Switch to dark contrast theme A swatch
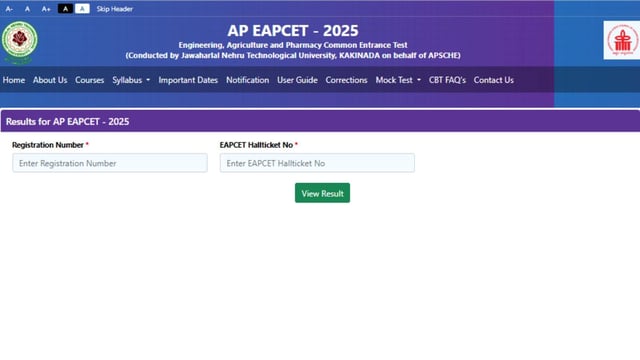 click(65, 9)
